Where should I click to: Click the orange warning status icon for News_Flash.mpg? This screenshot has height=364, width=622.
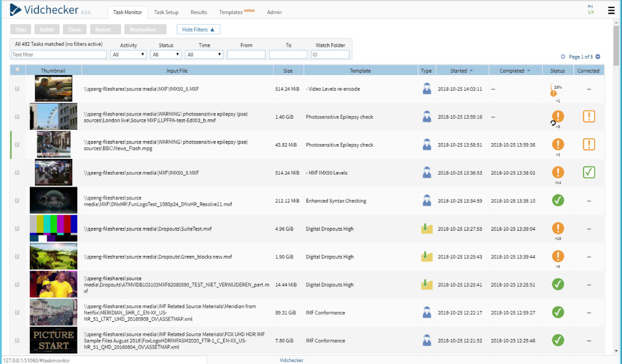[558, 145]
